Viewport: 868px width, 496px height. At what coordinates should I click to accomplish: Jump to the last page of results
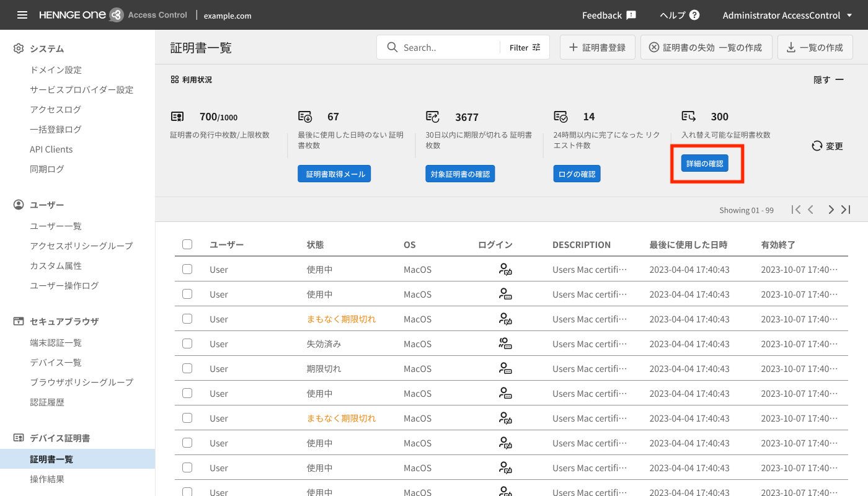coord(846,210)
